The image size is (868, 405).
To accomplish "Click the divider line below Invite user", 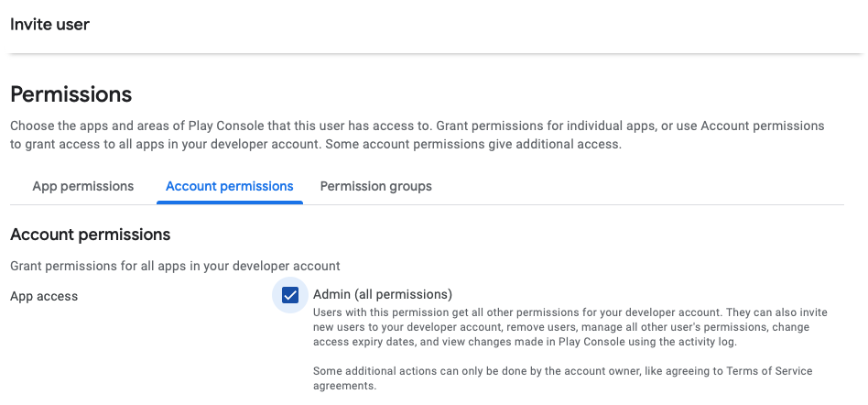I will pyautogui.click(x=434, y=53).
